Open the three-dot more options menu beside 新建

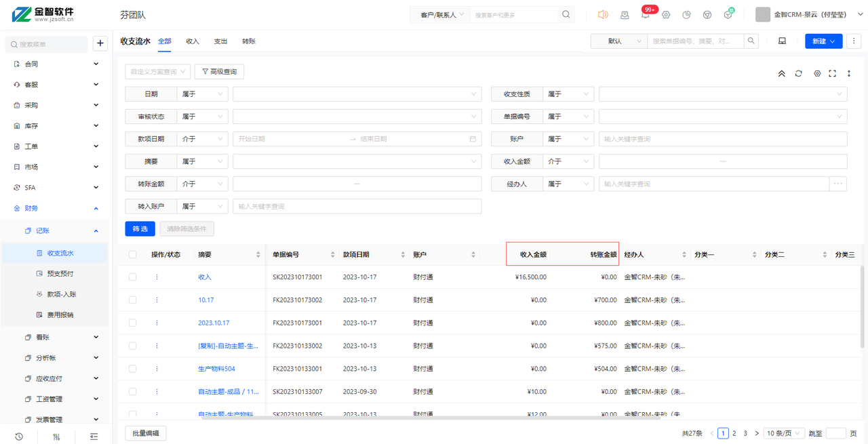coord(854,41)
